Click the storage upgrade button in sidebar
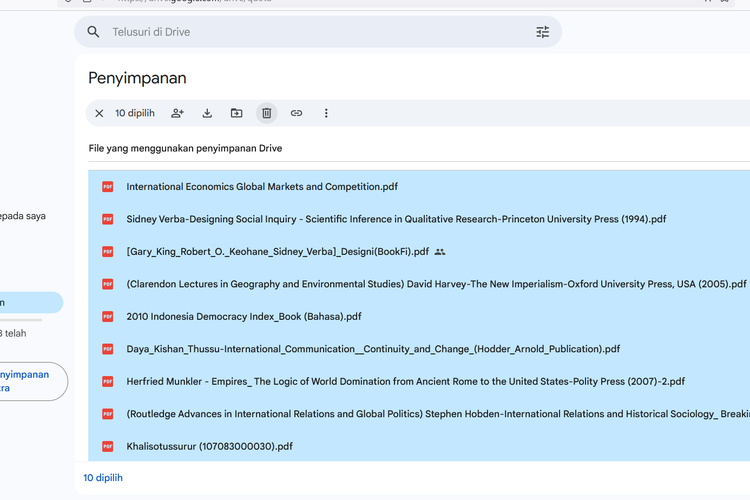 [33, 381]
